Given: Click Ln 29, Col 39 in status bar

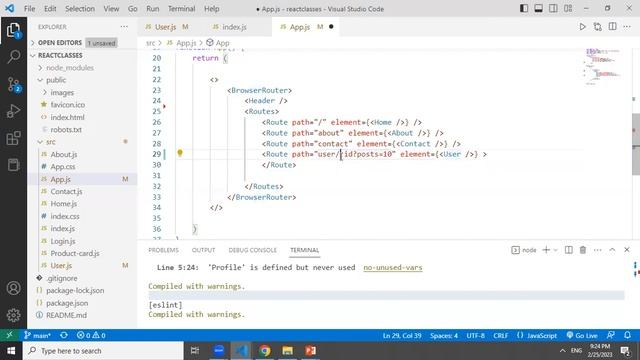Looking at the screenshot, I should tap(402, 336).
